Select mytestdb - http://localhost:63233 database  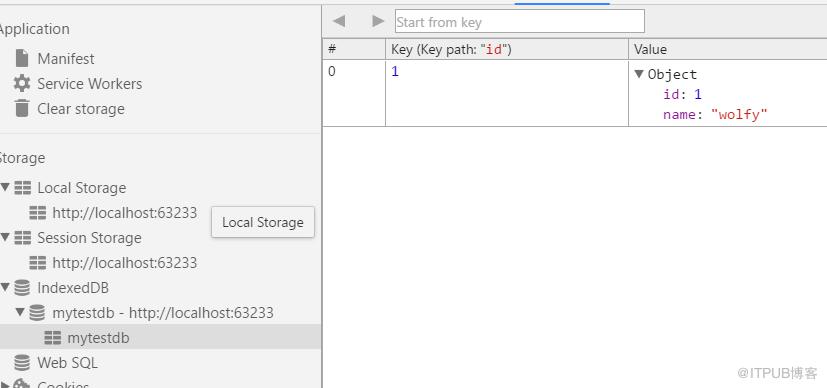pyautogui.click(x=163, y=313)
